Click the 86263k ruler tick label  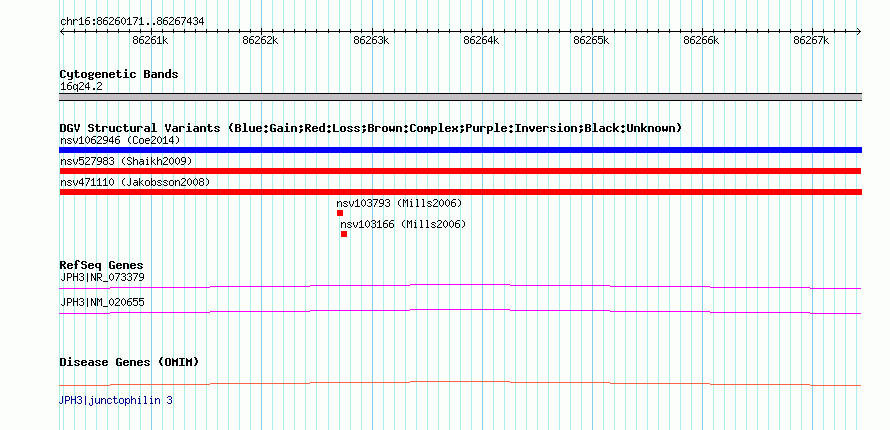click(x=371, y=41)
